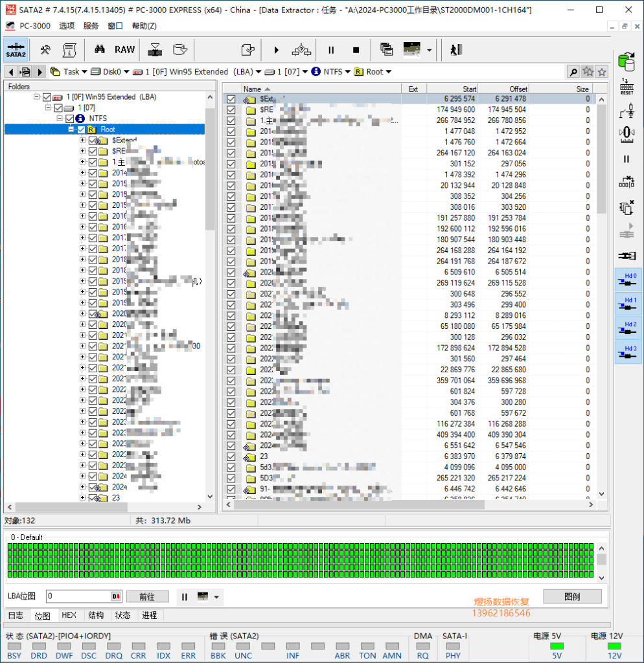Open the tools (hammer and wrench) icon
The height and width of the screenshot is (663, 644).
pyautogui.click(x=45, y=50)
